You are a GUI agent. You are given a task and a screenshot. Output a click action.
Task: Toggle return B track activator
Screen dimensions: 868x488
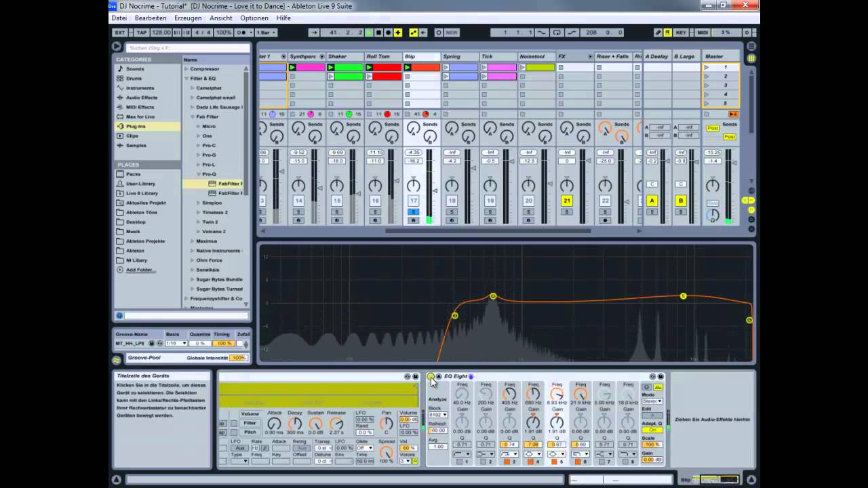(681, 201)
